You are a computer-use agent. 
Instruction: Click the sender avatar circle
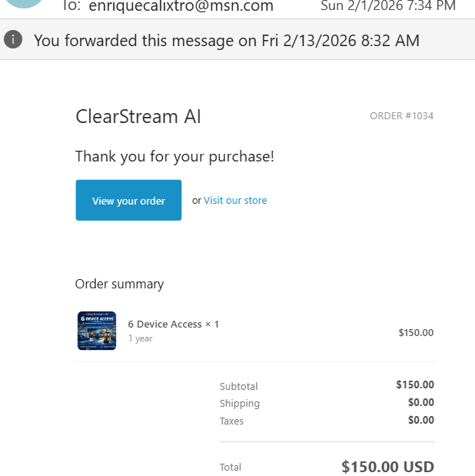pos(24,3)
